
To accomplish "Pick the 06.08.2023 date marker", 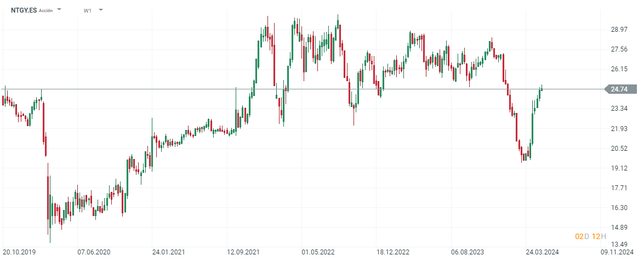I will coord(468,252).
